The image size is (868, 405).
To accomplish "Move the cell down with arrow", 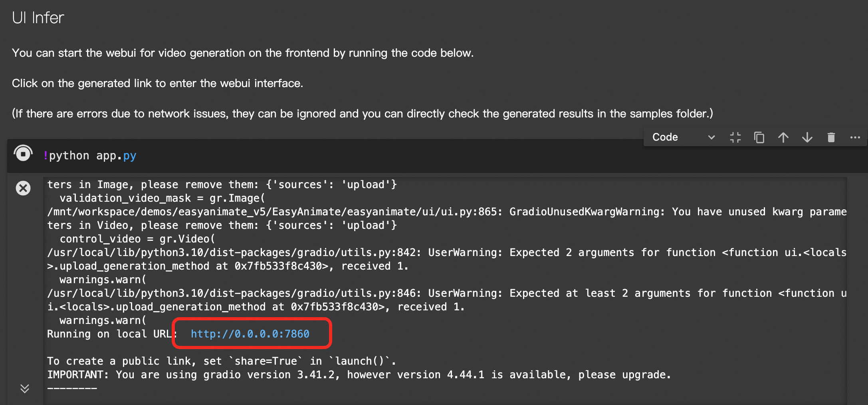I will (x=807, y=137).
